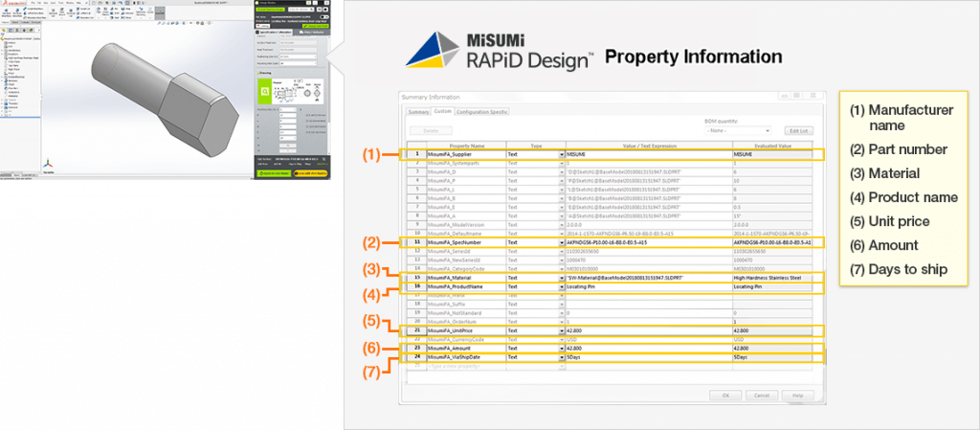Open Specification tab in MISUMI panel

[274, 32]
